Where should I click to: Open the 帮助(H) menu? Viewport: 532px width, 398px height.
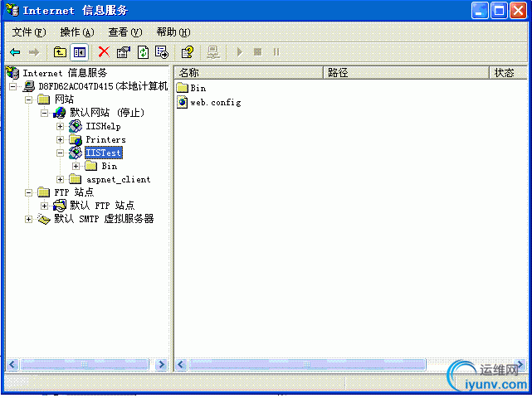(173, 32)
